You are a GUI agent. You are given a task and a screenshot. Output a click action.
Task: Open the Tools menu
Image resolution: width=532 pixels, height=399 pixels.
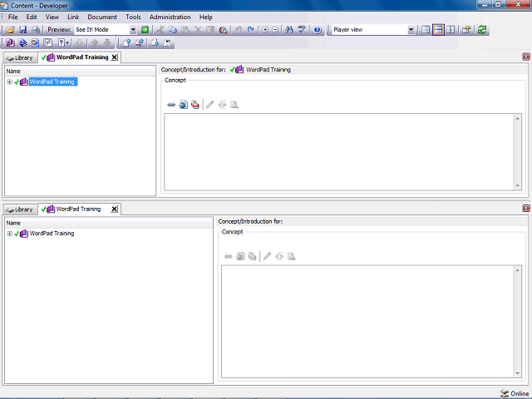(x=133, y=17)
